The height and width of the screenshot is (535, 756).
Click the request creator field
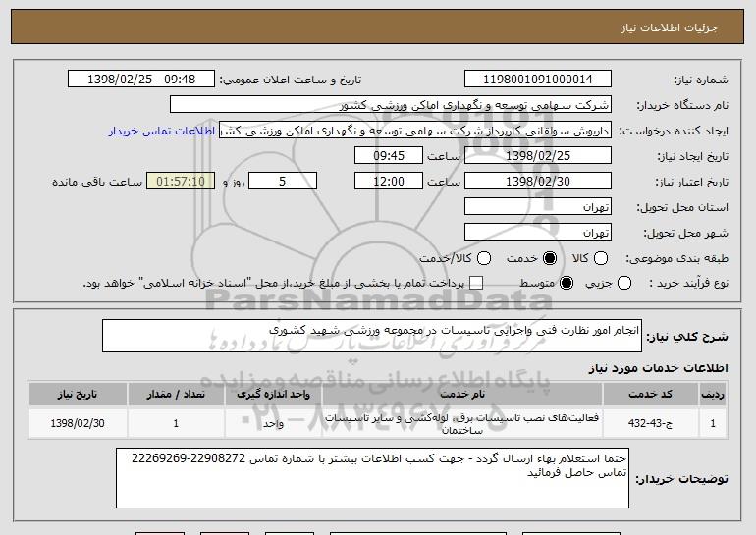click(x=415, y=131)
